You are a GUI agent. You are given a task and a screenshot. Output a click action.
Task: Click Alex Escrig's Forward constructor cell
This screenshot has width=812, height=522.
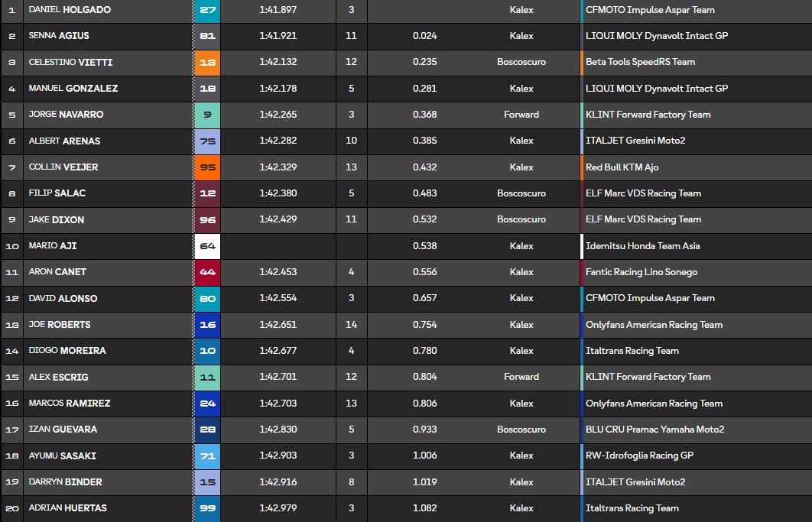521,377
